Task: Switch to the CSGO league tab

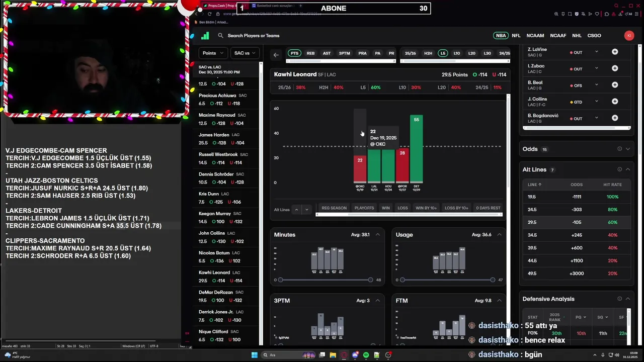Action: pyautogui.click(x=594, y=36)
